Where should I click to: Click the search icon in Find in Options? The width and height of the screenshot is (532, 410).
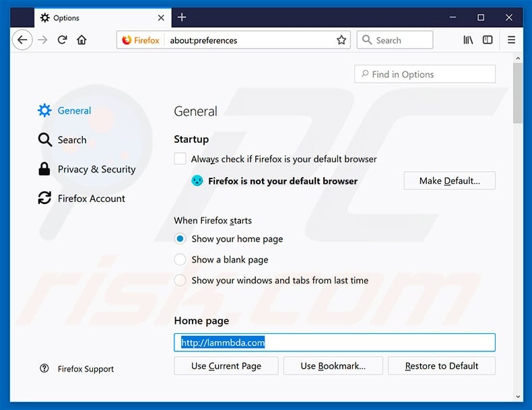pyautogui.click(x=365, y=73)
